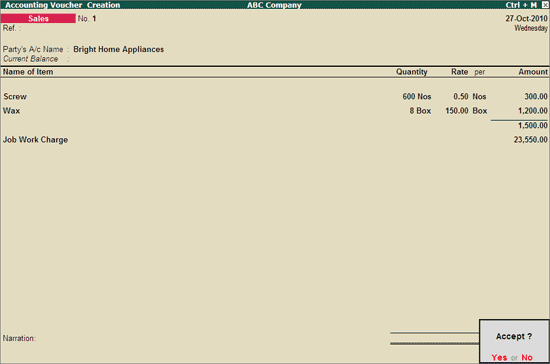Click the 0.50 rate for Screw
550x364 pixels.
point(461,96)
